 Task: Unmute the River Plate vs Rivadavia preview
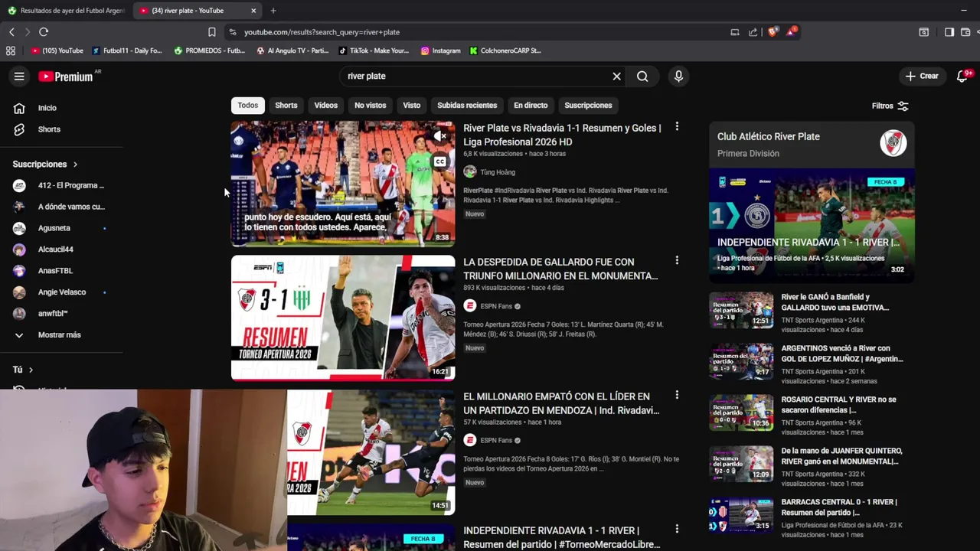pos(439,136)
